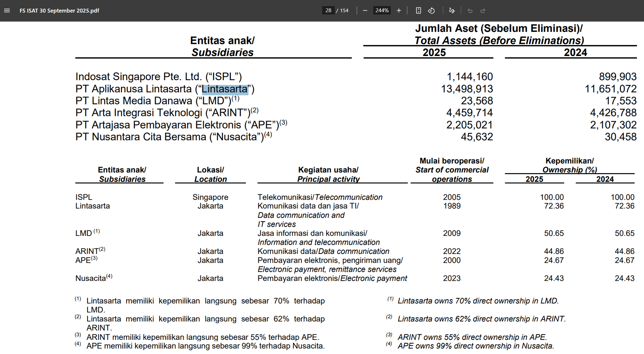Select the 244% zoom level field
Viewport: 644px width, 354px height.
tap(382, 10)
